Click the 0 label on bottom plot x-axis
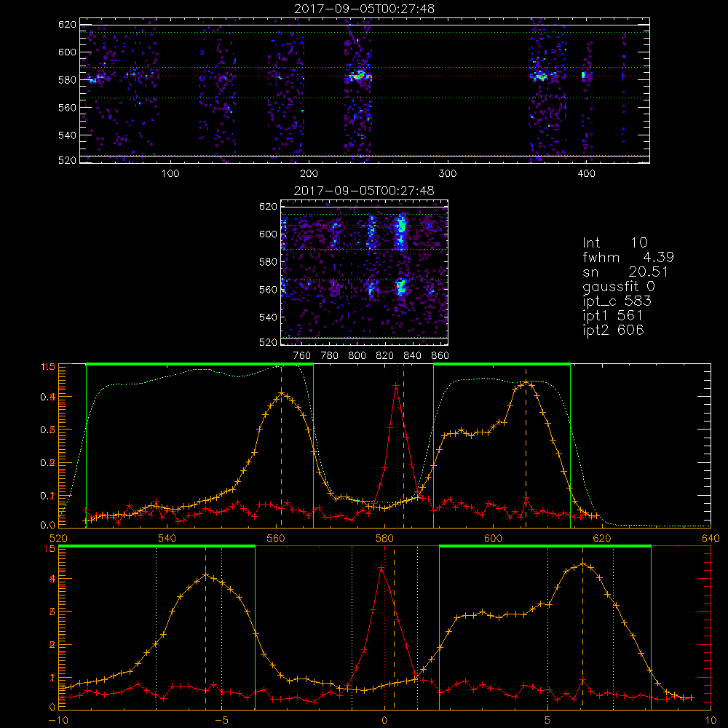This screenshot has width=728, height=728. (x=384, y=721)
